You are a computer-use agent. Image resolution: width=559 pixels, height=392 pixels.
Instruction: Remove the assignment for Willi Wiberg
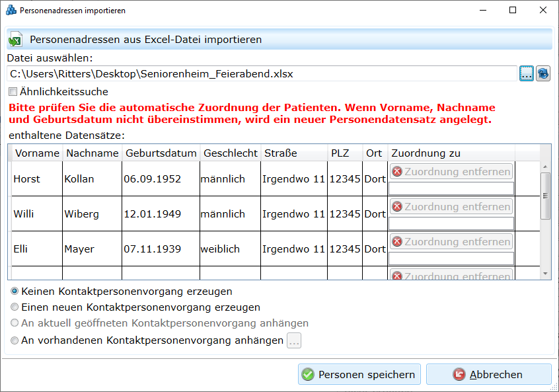tap(451, 207)
